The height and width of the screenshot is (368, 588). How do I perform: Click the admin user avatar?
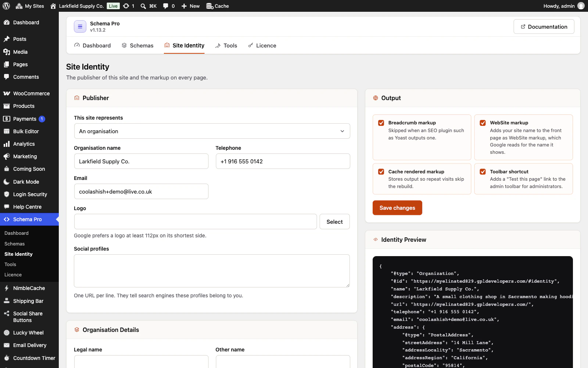[581, 6]
